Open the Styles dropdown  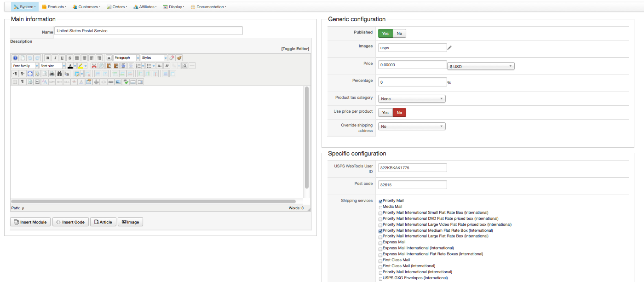tap(154, 58)
